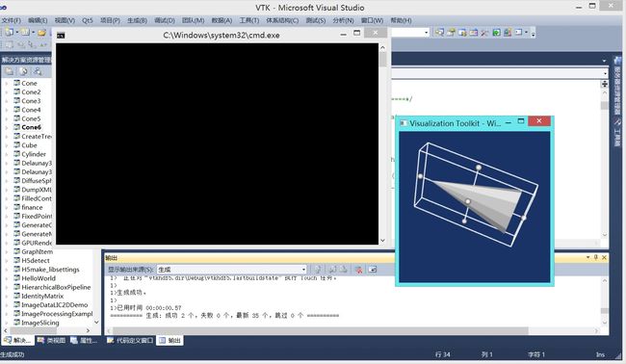The height and width of the screenshot is (364, 626).
Task: Click the Add New Item toolbar icon
Action: click(25, 32)
